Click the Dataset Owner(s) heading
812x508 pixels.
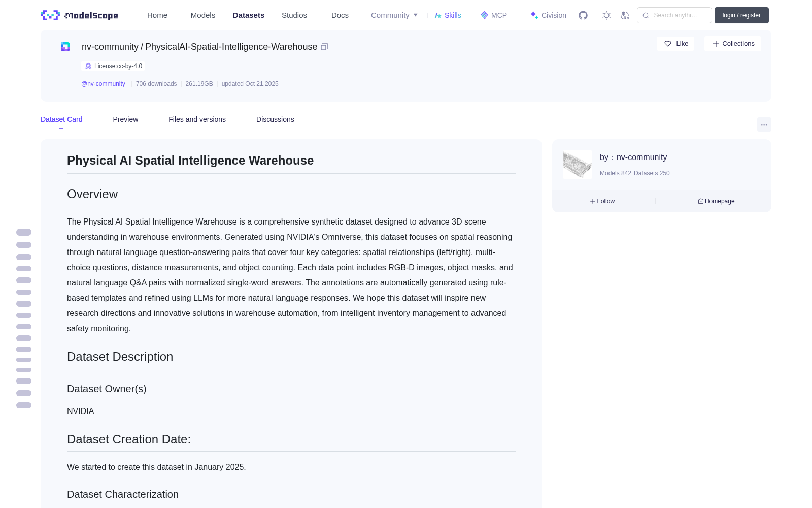point(107,389)
